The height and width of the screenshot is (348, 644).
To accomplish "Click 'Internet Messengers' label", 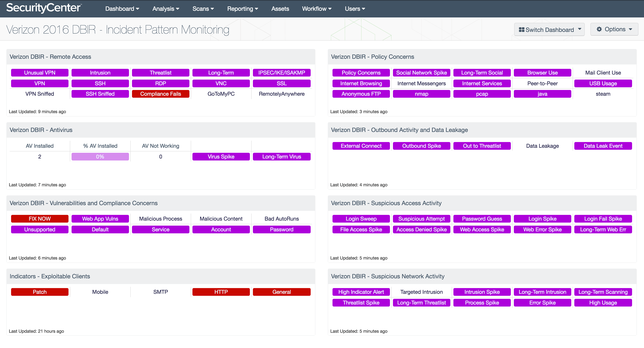I will pyautogui.click(x=422, y=83).
